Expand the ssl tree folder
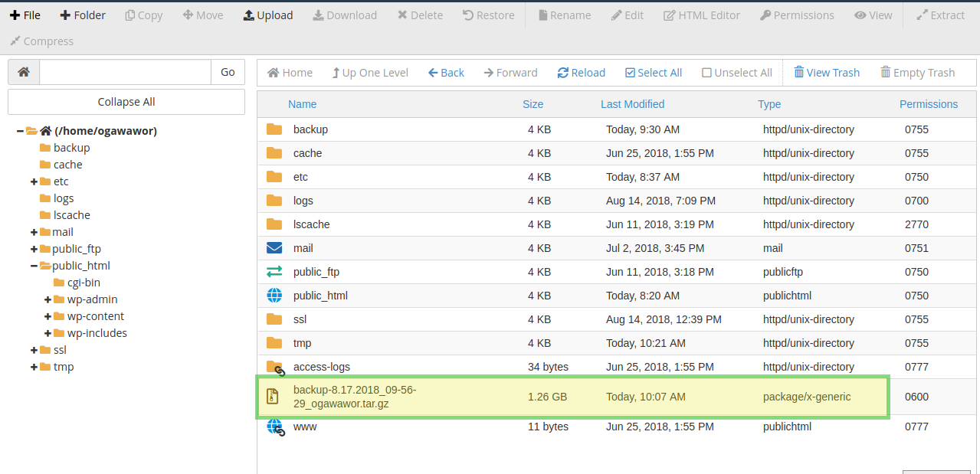 [34, 350]
